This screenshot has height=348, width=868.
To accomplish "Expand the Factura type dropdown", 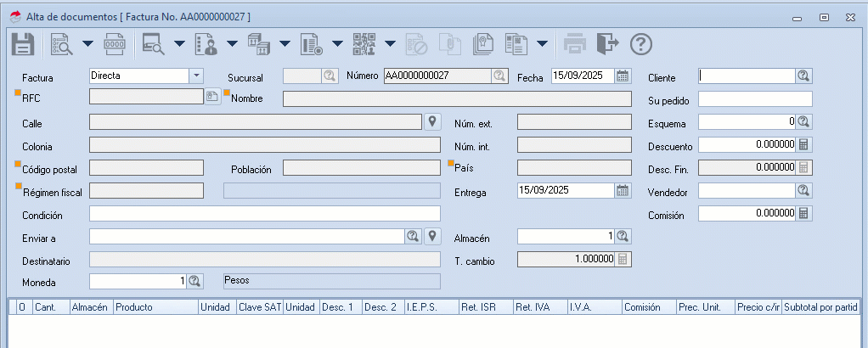I will click(196, 76).
